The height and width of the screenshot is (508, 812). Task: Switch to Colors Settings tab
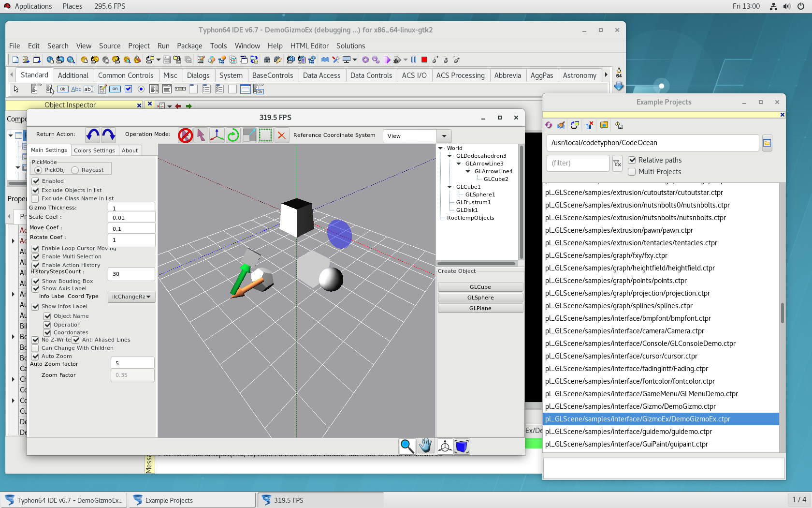94,150
